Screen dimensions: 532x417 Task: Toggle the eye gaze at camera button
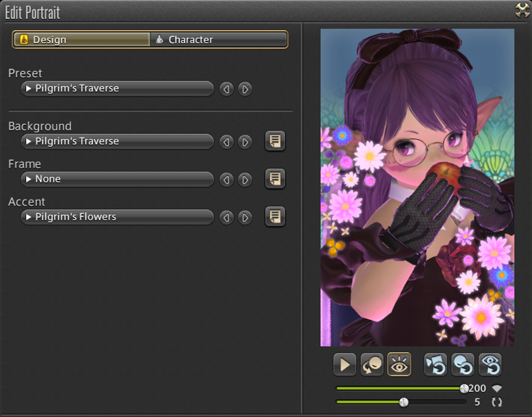coord(399,364)
